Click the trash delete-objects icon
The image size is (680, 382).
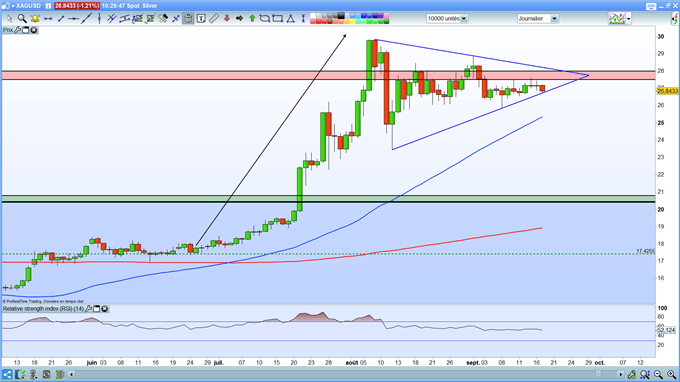188,19
